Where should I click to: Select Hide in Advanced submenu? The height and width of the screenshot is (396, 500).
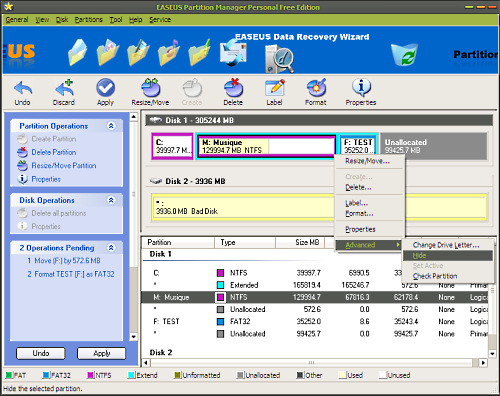(448, 256)
